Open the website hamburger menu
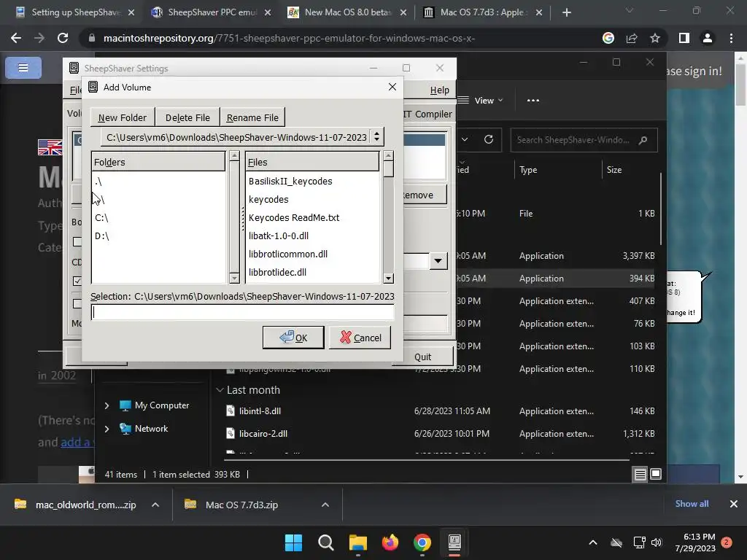 [23, 68]
